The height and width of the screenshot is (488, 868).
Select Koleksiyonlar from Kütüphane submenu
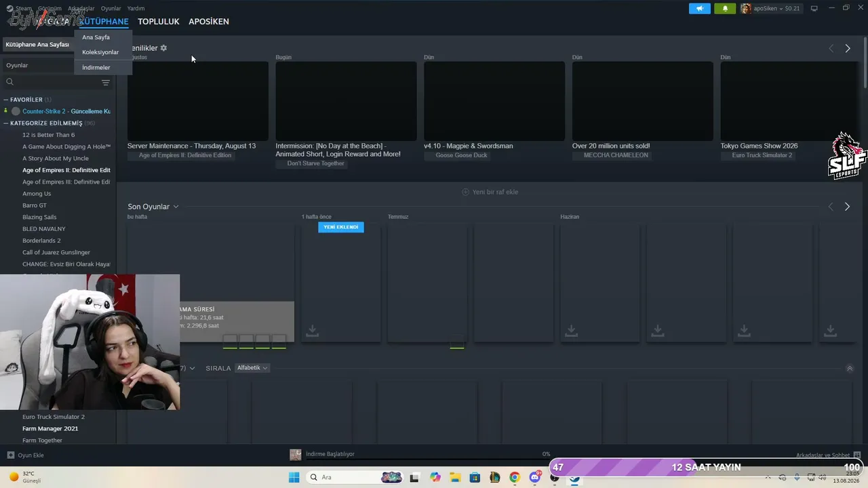(100, 52)
